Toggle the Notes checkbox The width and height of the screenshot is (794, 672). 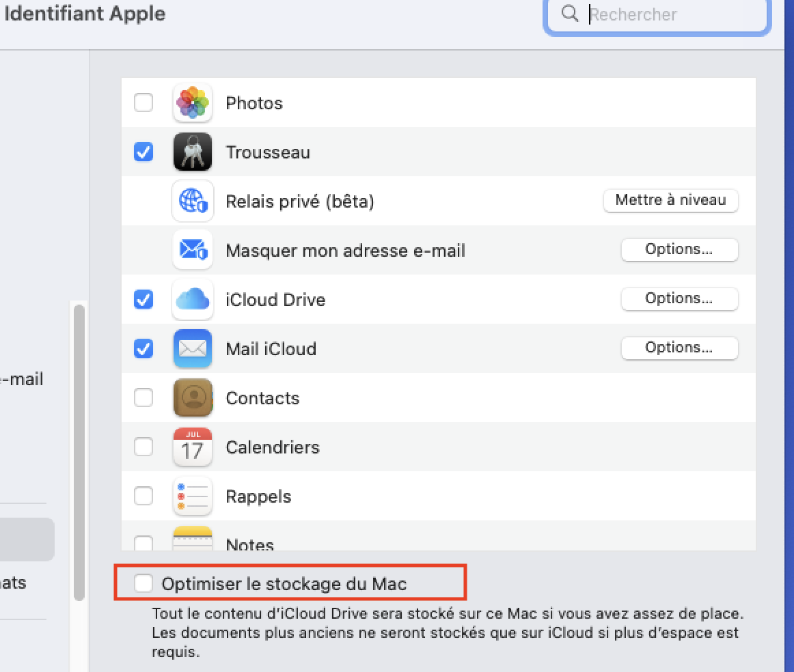point(143,543)
